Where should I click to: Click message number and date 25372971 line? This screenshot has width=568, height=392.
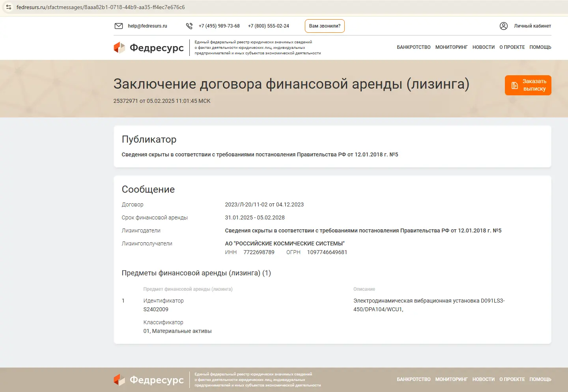click(x=162, y=101)
